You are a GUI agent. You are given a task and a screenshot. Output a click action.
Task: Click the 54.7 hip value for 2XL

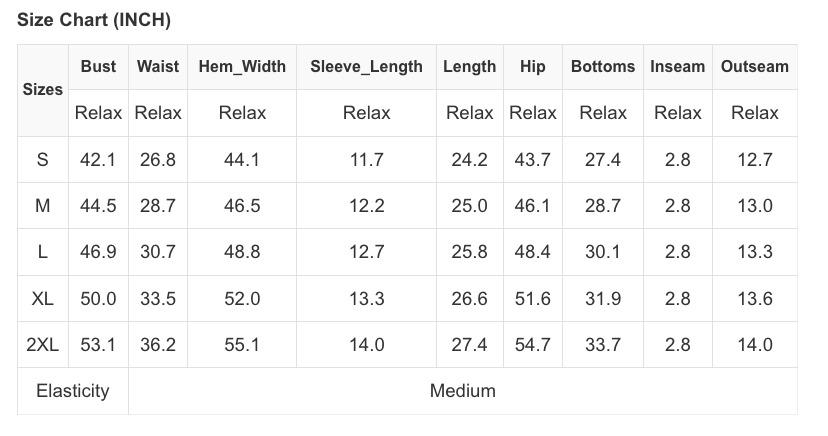pyautogui.click(x=532, y=345)
